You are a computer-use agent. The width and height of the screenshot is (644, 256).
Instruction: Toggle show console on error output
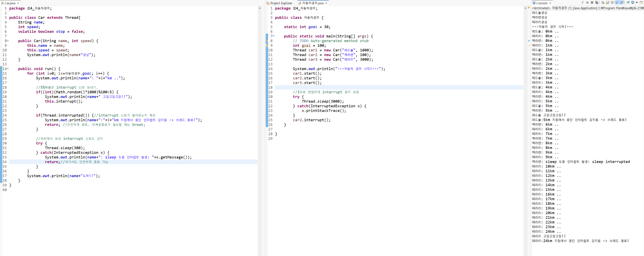point(622,3)
